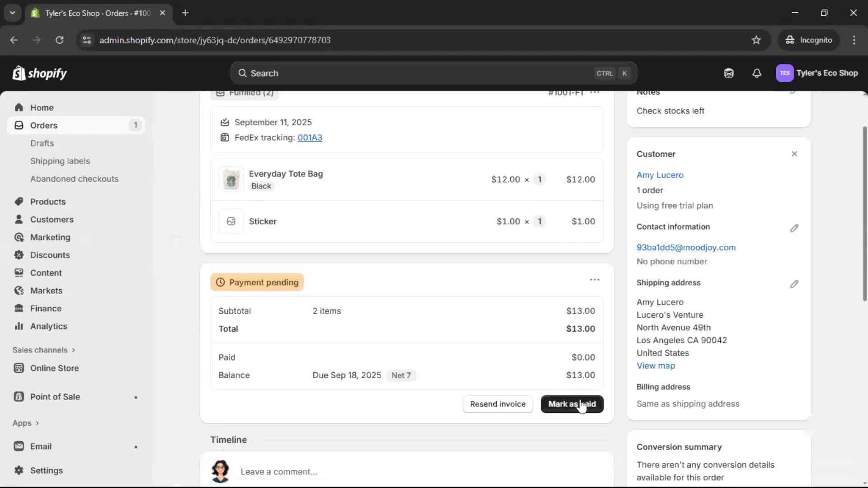Click the Mark as paid button
This screenshot has width=868, height=488.
pyautogui.click(x=572, y=404)
